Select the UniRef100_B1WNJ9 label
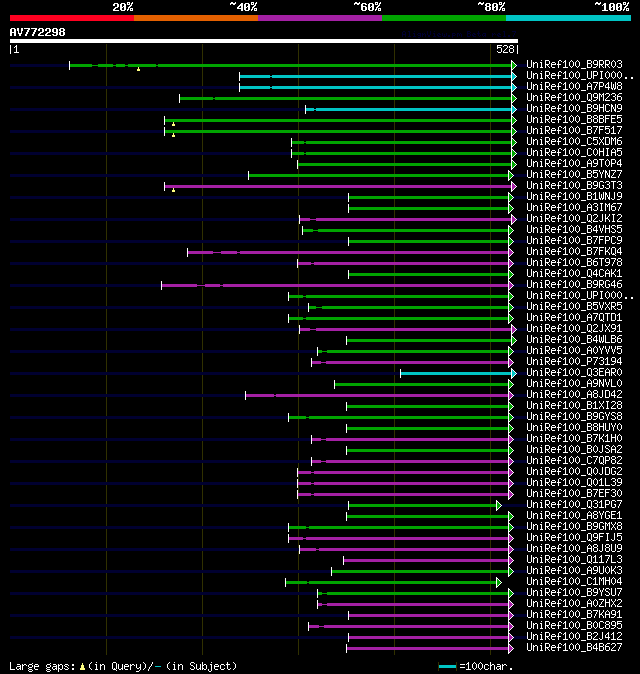Image resolution: width=640 pixels, height=674 pixels. (574, 196)
